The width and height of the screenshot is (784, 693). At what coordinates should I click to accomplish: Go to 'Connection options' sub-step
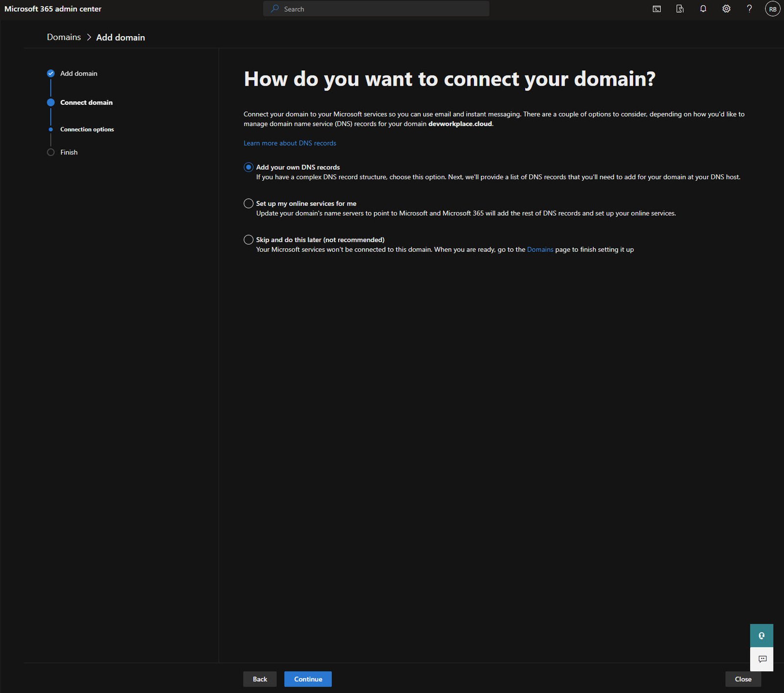87,129
